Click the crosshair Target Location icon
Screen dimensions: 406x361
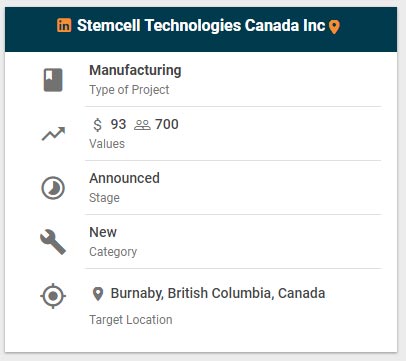(53, 296)
